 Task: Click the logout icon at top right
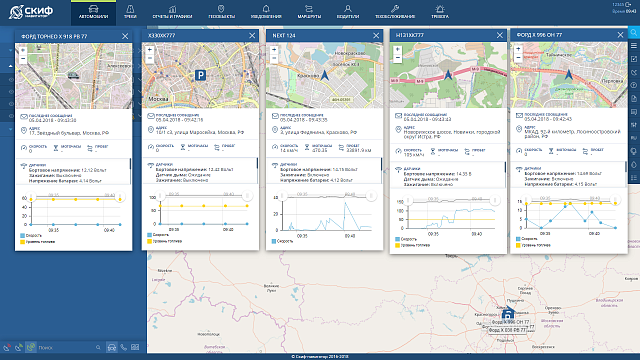[628, 4]
